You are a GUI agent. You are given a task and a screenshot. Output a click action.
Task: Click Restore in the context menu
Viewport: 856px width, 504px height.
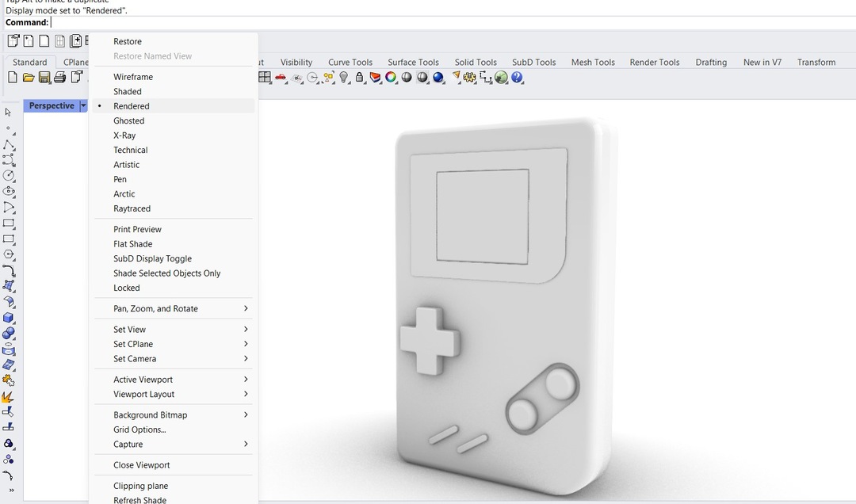[x=174, y=41]
